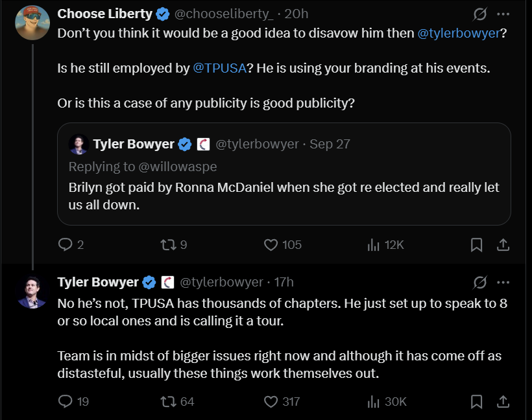Viewport: 532px width, 420px height.
Task: Retweet the Choose Liberty post
Action: pyautogui.click(x=167, y=244)
